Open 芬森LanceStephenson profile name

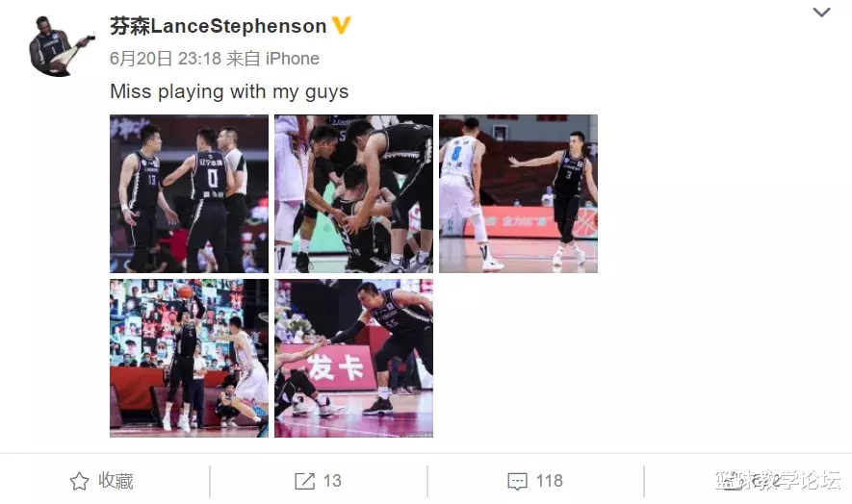pyautogui.click(x=218, y=26)
